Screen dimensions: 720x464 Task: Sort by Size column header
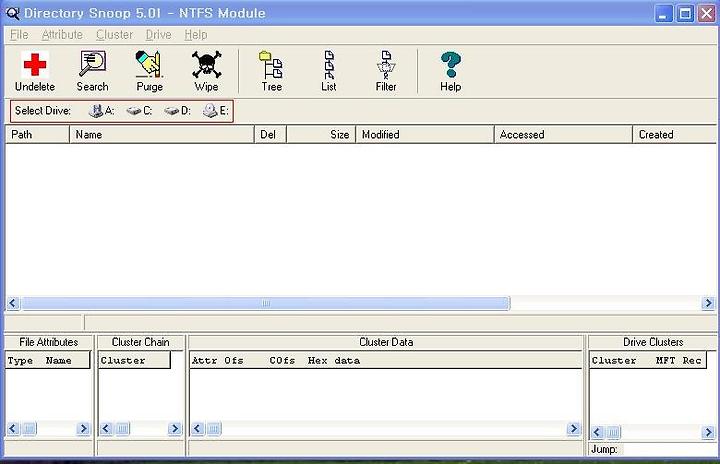click(321, 135)
